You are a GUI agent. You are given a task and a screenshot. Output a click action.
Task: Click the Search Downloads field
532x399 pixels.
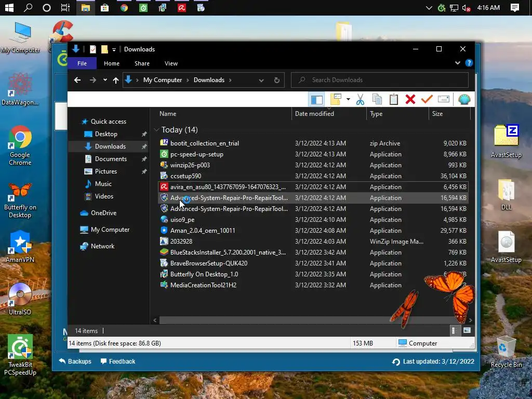pos(380,80)
